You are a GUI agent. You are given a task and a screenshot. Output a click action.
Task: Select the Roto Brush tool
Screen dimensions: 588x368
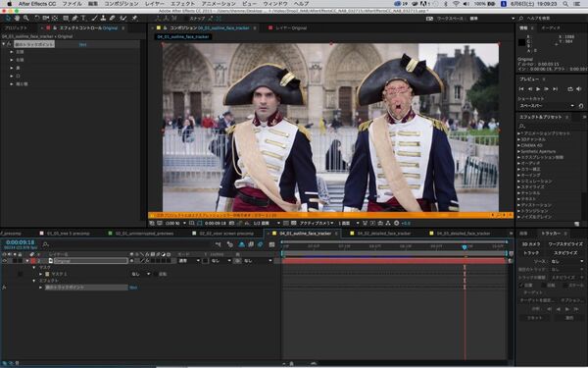123,18
